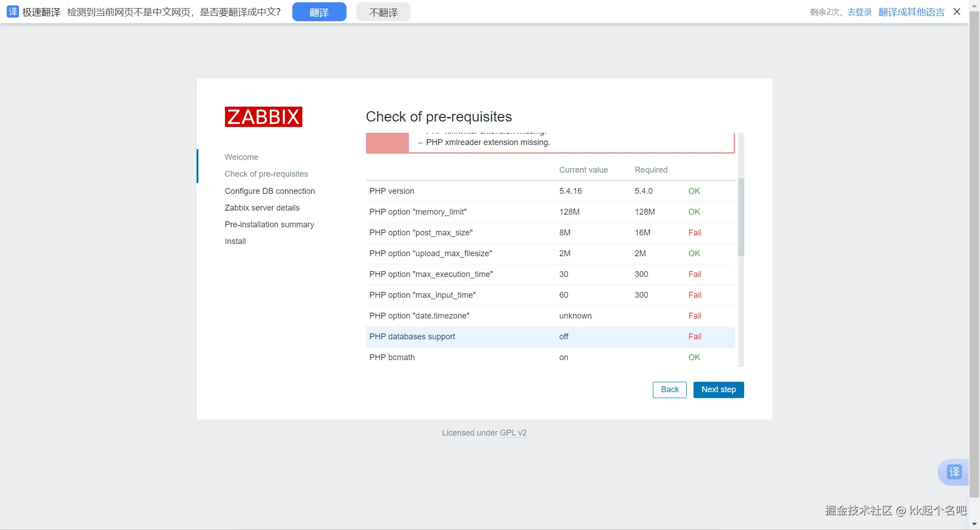Screen dimensions: 980x530
Task: Click the ZABBIX logo
Action: coord(263,117)
